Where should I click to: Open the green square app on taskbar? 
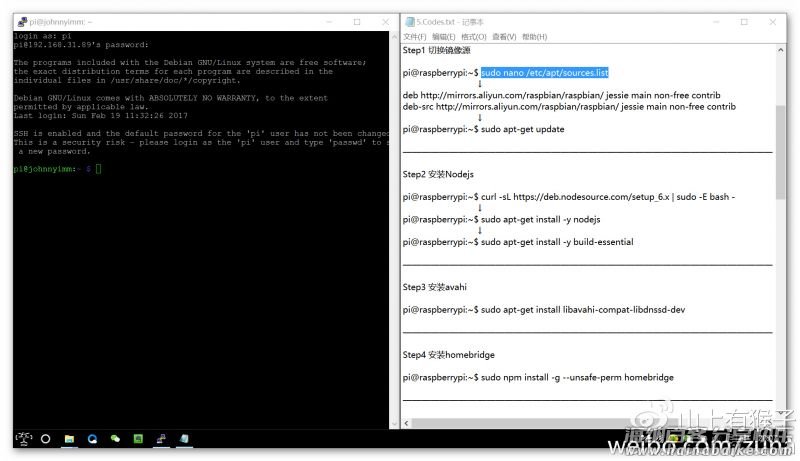[138, 439]
